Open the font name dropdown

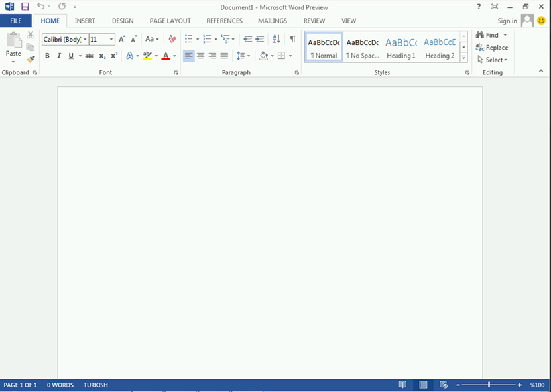click(85, 40)
